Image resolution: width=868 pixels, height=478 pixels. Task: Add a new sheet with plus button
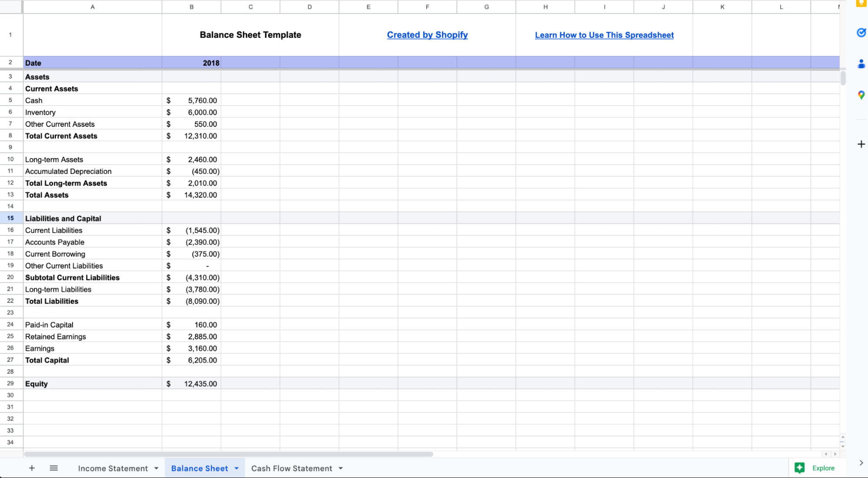pyautogui.click(x=32, y=468)
